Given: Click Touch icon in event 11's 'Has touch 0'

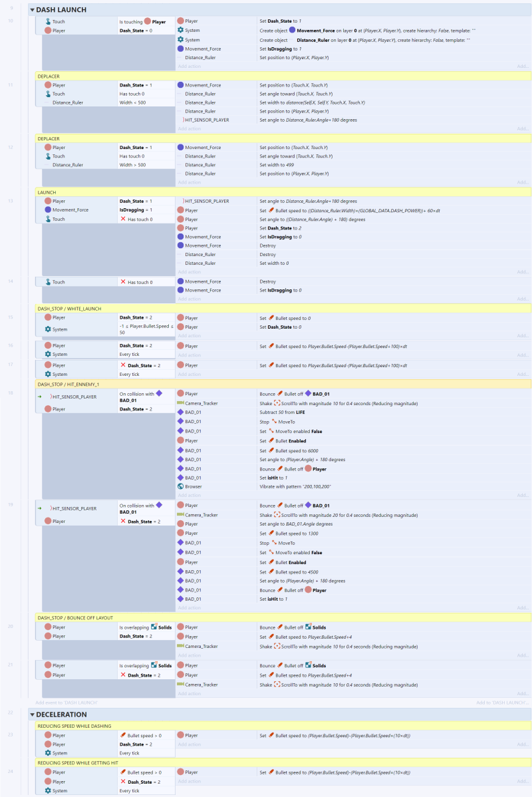Looking at the screenshot, I should pyautogui.click(x=48, y=94).
